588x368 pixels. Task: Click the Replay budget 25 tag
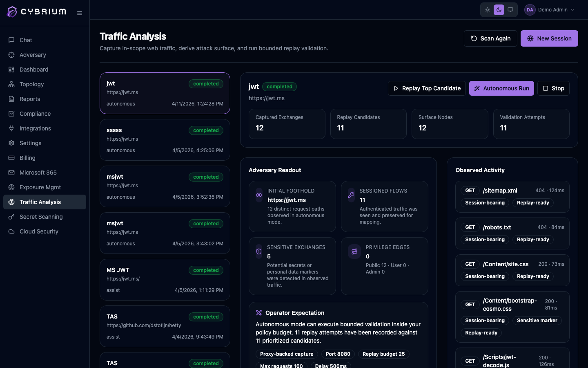point(383,354)
